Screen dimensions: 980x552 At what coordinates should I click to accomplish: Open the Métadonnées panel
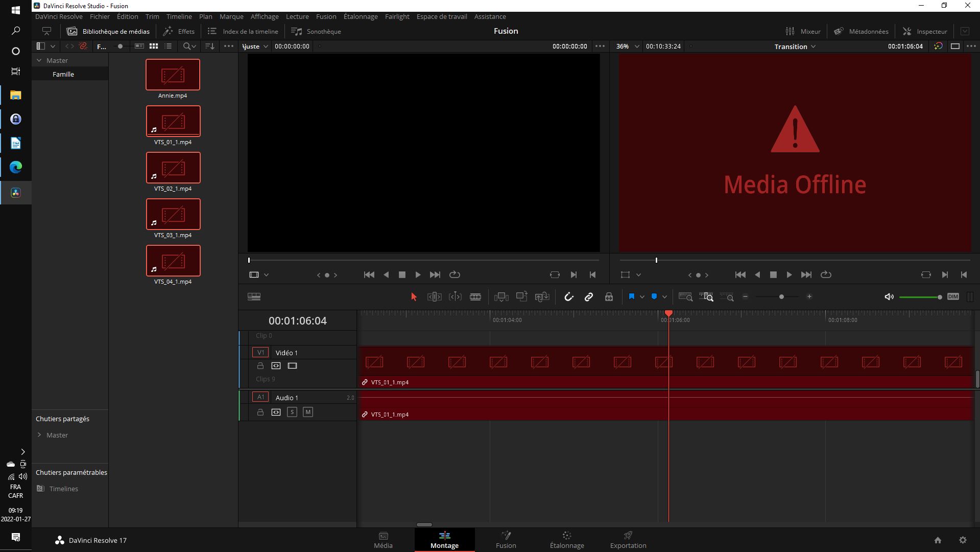point(861,31)
